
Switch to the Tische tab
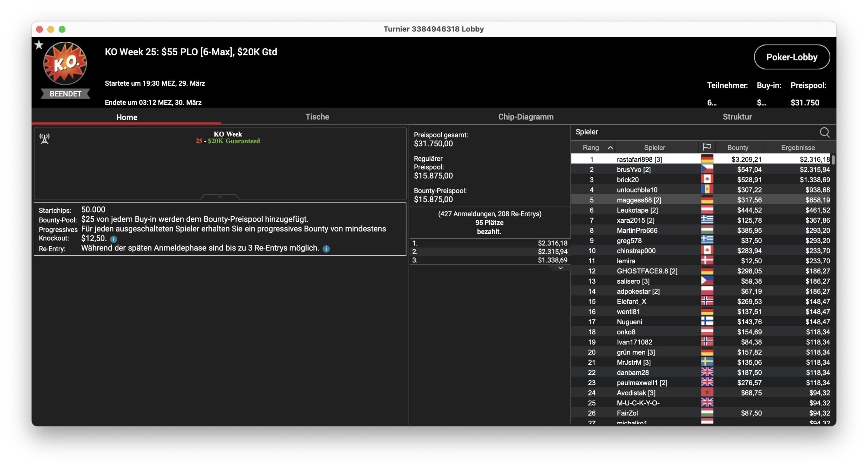point(317,117)
